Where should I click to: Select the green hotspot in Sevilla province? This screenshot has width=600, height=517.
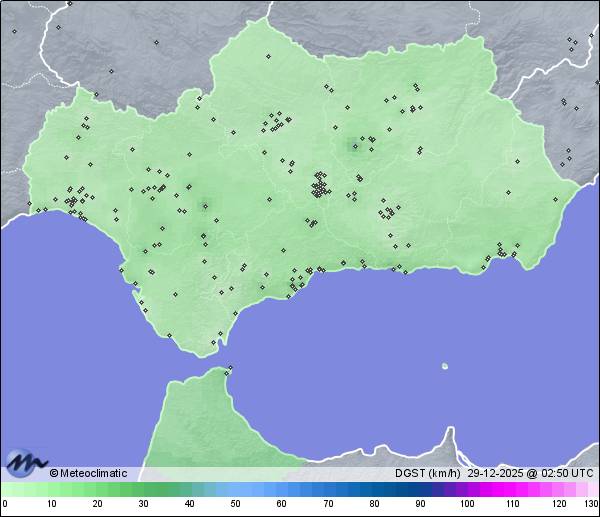205,206
